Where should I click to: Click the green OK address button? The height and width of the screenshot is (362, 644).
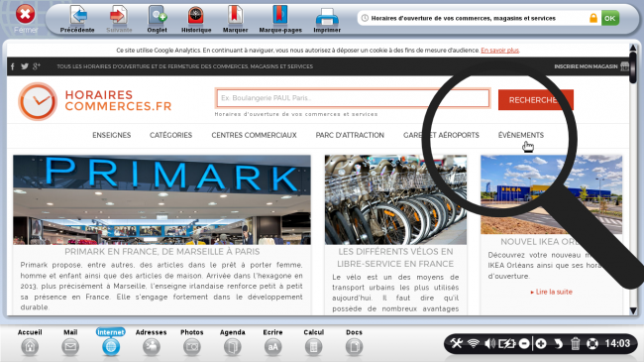click(610, 18)
